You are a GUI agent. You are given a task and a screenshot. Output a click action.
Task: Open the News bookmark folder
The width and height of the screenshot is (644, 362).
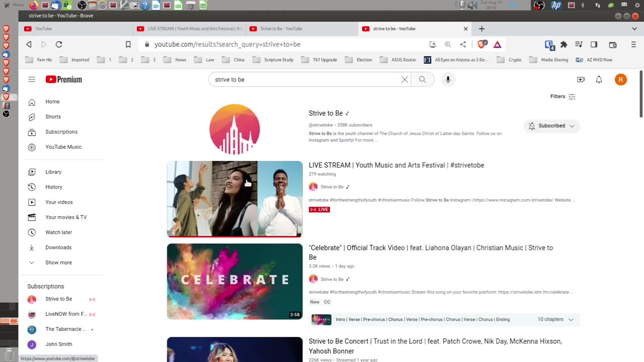[175, 60]
